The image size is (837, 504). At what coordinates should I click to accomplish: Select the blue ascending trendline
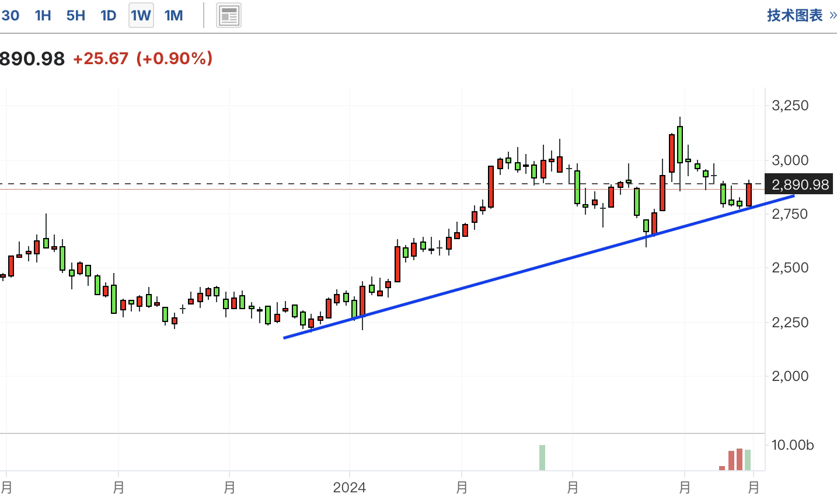(x=538, y=267)
